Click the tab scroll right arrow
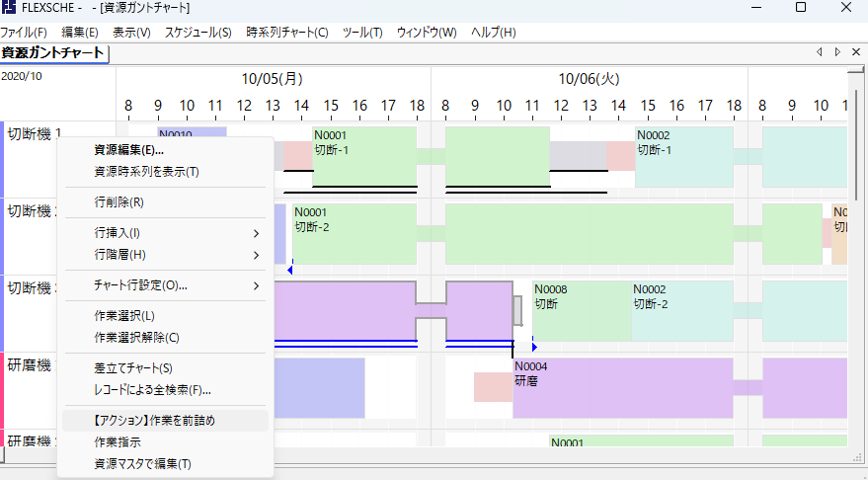This screenshot has height=480, width=868. tap(837, 52)
